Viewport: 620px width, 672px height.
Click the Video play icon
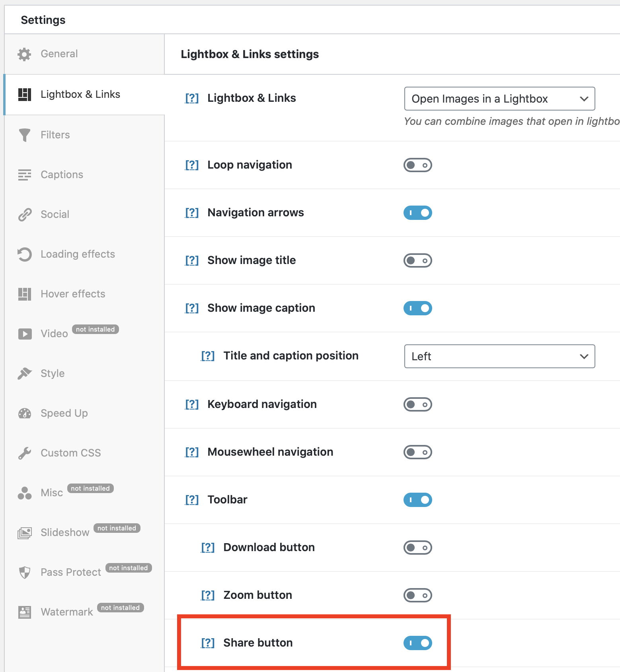(x=24, y=334)
